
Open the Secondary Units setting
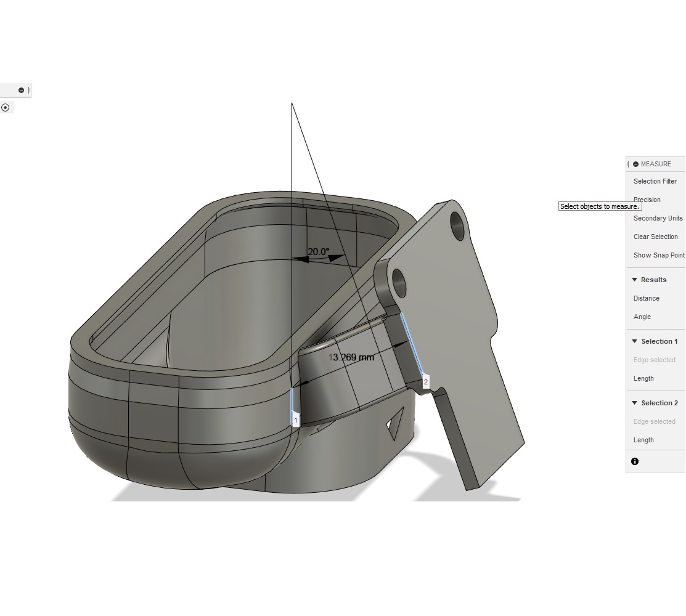(x=658, y=218)
